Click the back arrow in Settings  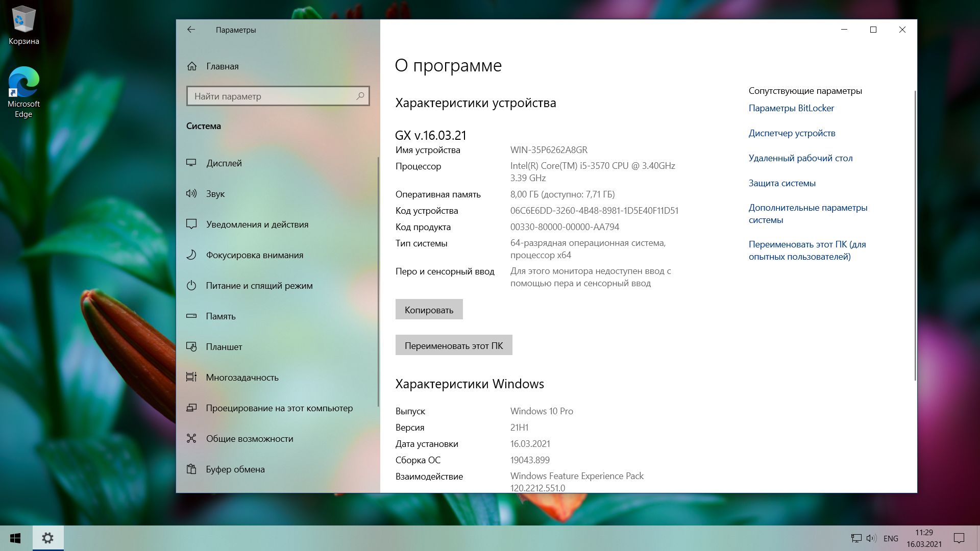coord(191,30)
